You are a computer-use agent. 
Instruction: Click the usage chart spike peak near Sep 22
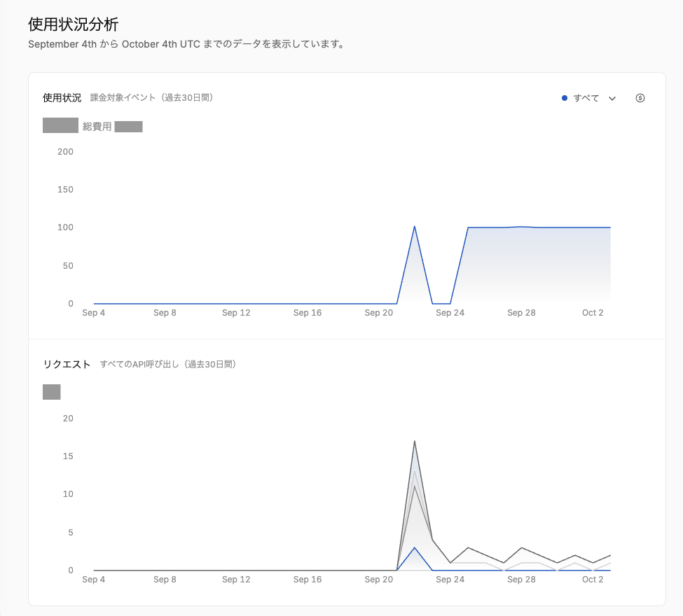(414, 227)
